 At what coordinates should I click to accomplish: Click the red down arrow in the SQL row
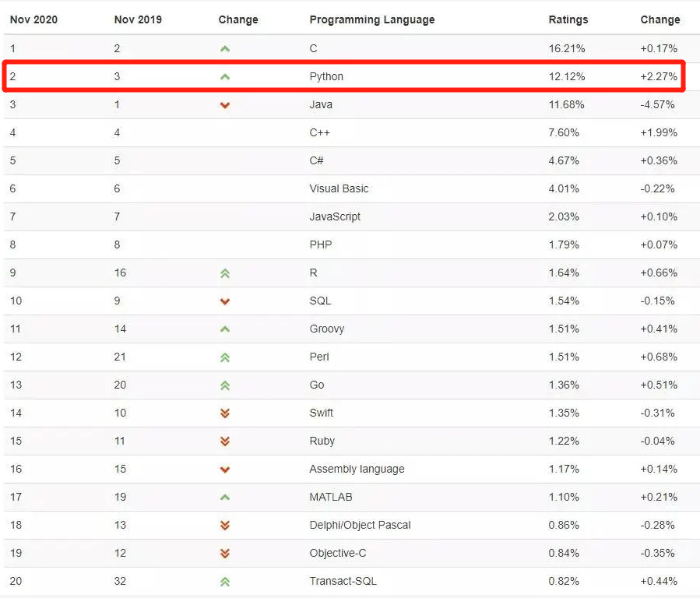(x=225, y=301)
